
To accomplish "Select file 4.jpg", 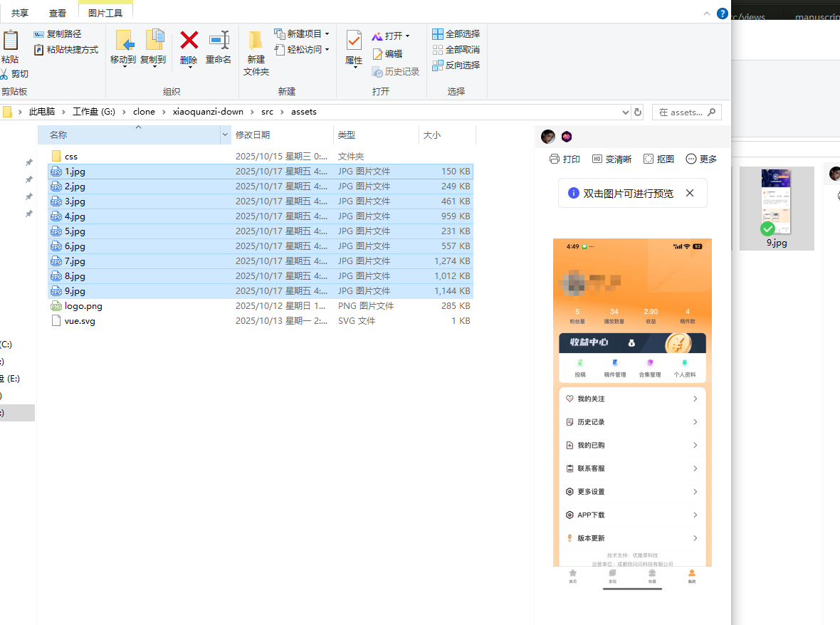I will [261, 216].
